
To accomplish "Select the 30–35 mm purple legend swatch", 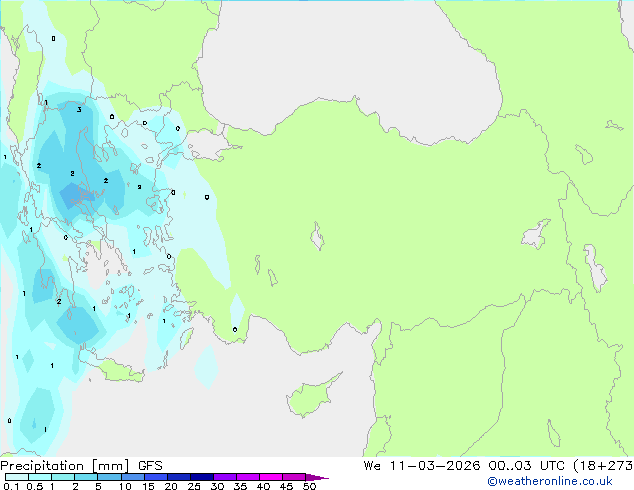I will pyautogui.click(x=224, y=477).
